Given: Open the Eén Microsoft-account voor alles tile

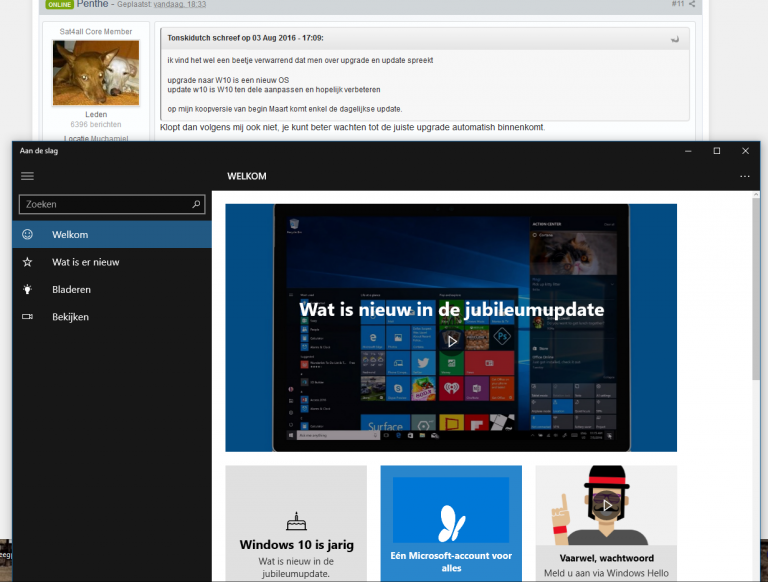Looking at the screenshot, I should tap(451, 523).
